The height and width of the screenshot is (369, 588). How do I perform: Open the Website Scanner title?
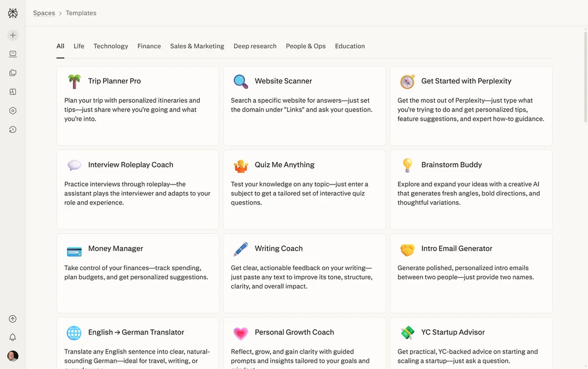click(283, 81)
